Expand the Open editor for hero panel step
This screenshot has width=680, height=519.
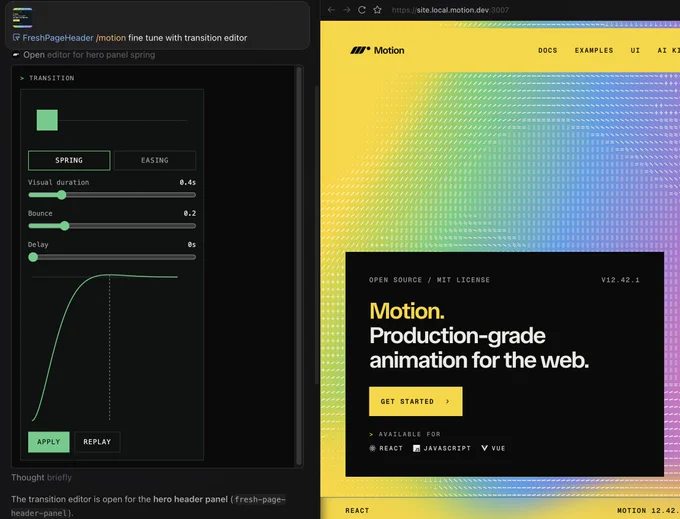click(89, 55)
